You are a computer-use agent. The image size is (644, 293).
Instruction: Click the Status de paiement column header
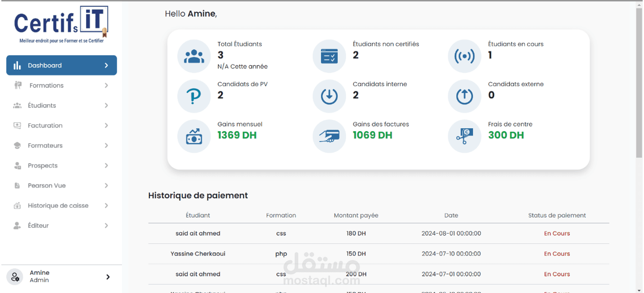(557, 215)
